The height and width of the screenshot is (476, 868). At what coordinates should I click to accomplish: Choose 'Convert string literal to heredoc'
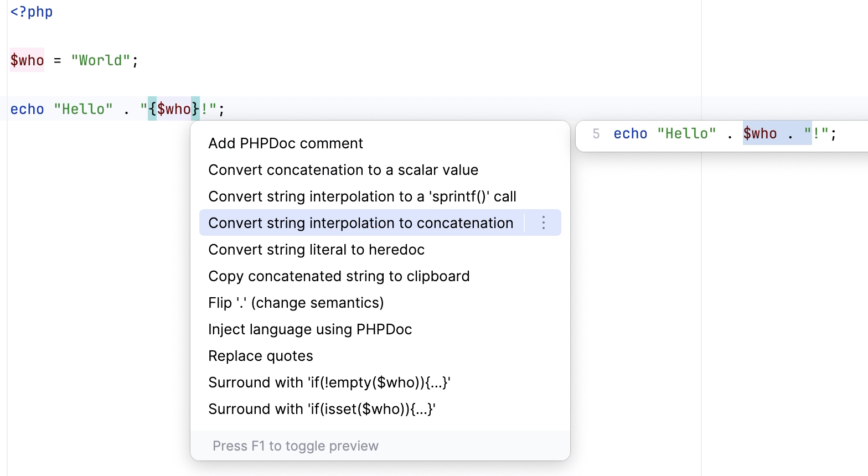(x=316, y=249)
